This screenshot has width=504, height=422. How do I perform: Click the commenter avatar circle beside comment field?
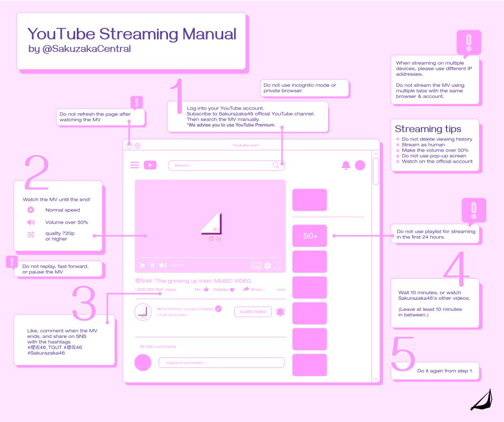pos(143,362)
